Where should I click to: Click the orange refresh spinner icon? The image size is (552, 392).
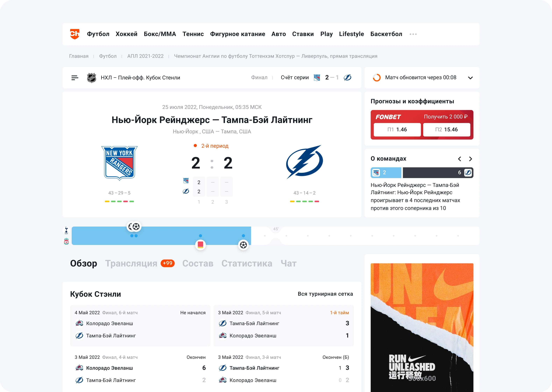(377, 78)
